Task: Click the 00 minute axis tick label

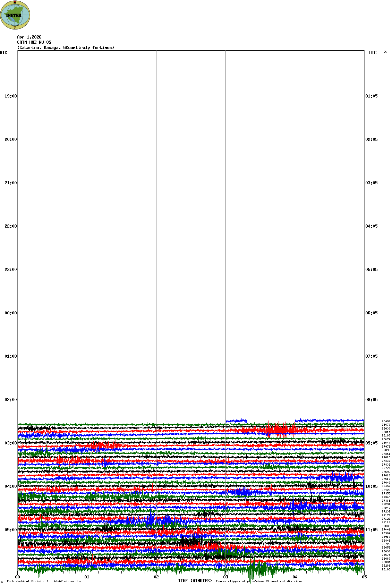Action: (x=17, y=577)
